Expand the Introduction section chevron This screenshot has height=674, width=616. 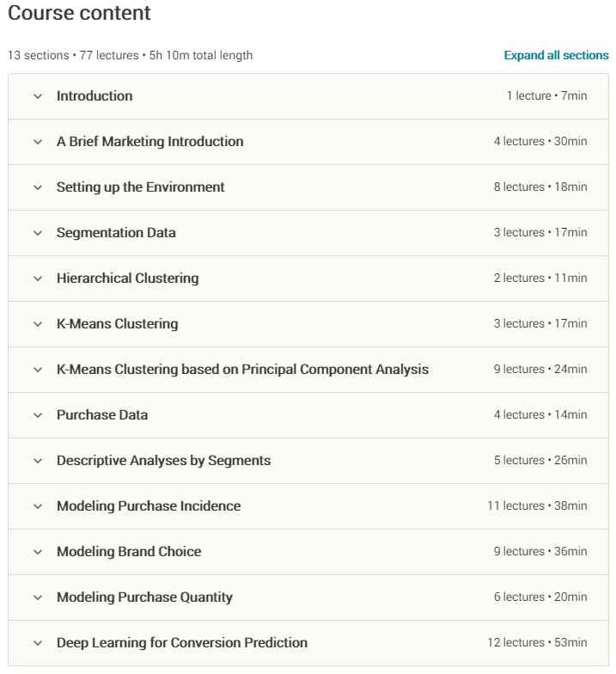click(x=38, y=96)
